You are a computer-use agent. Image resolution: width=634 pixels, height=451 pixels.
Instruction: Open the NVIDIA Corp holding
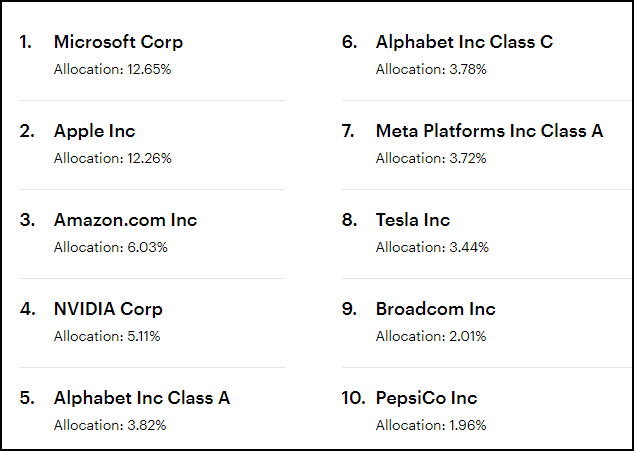pyautogui.click(x=108, y=309)
